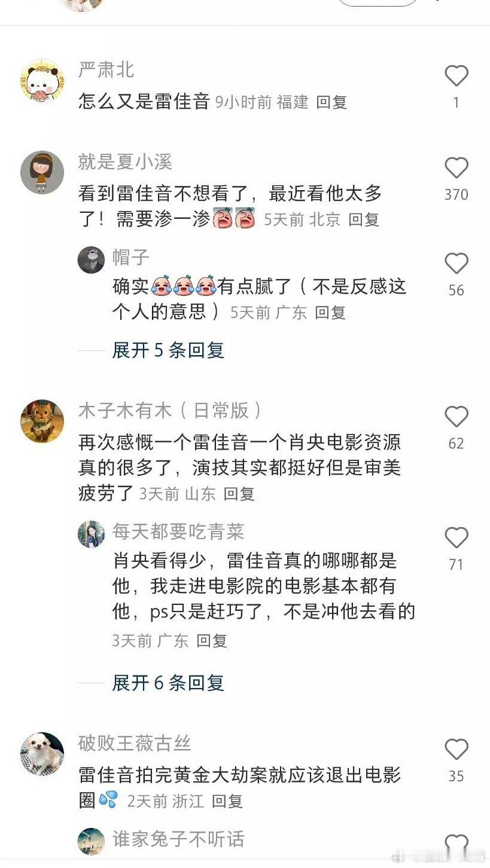The width and height of the screenshot is (490, 868).
Task: Expand 6 replies under 木子木有木's comment
Action: click(x=168, y=683)
